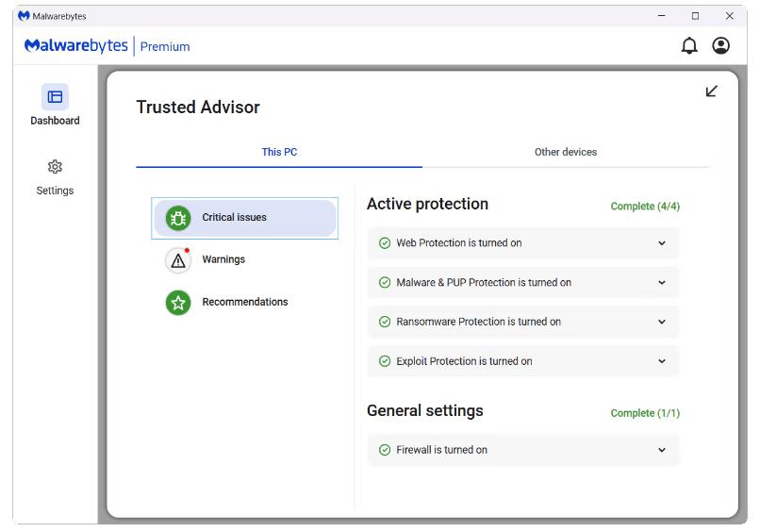Click the green Critical issues bug icon
Screen dimensions: 760x532
(178, 218)
